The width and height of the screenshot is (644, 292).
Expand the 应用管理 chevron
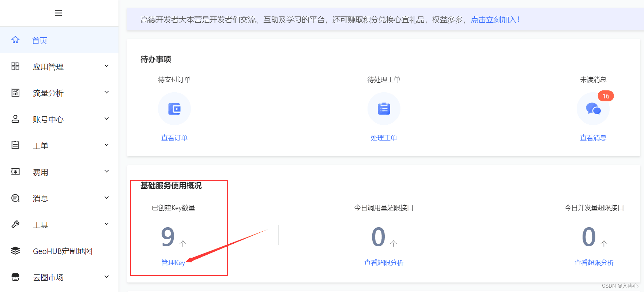107,66
